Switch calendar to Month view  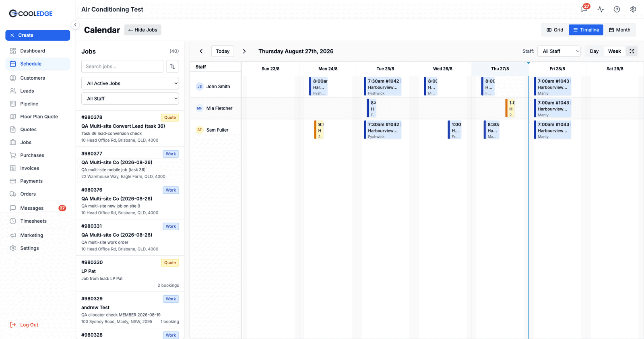click(619, 30)
